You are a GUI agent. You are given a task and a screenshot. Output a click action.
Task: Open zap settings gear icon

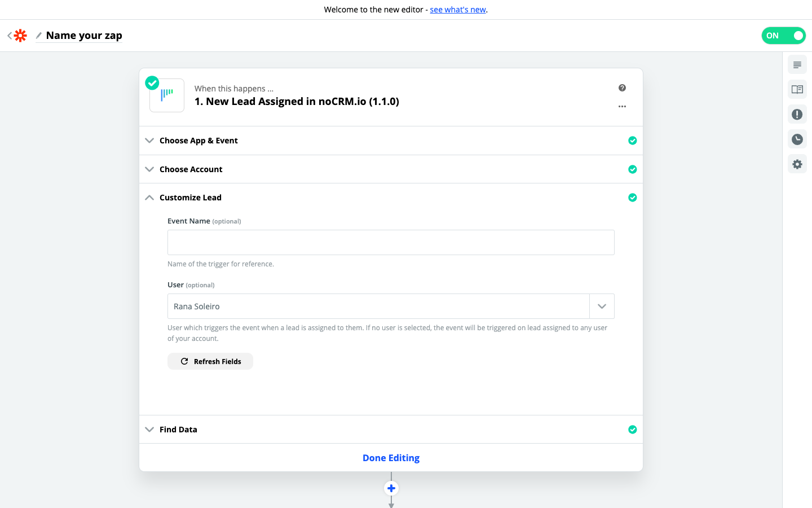coord(797,164)
